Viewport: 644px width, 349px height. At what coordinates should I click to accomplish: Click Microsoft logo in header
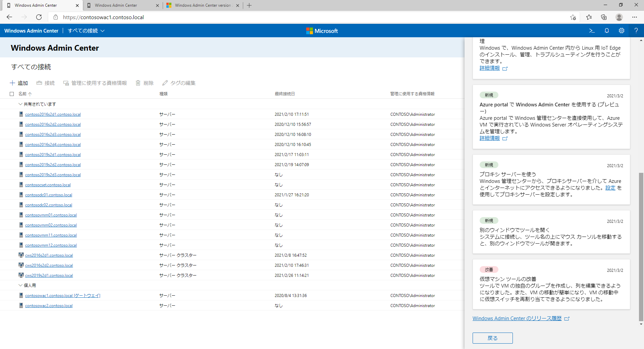[322, 31]
